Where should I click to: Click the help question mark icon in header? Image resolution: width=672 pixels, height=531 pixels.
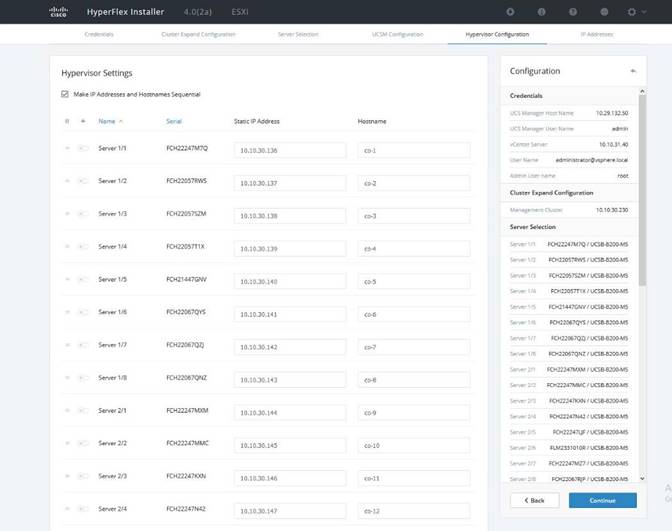click(x=573, y=12)
